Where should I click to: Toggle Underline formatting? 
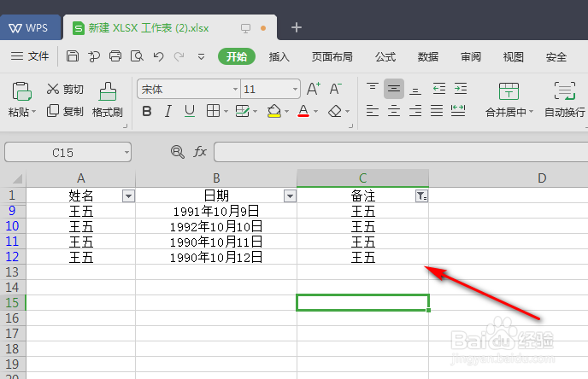(x=190, y=111)
